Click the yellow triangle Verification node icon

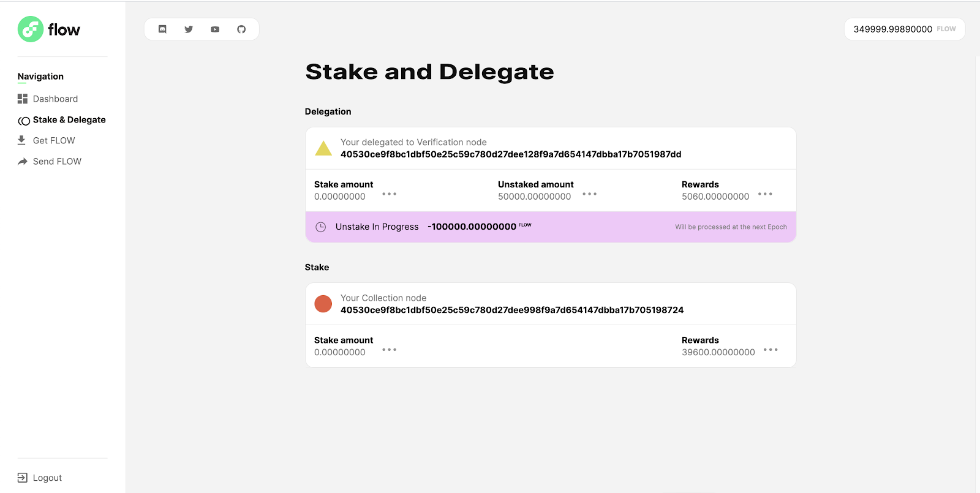click(x=323, y=148)
